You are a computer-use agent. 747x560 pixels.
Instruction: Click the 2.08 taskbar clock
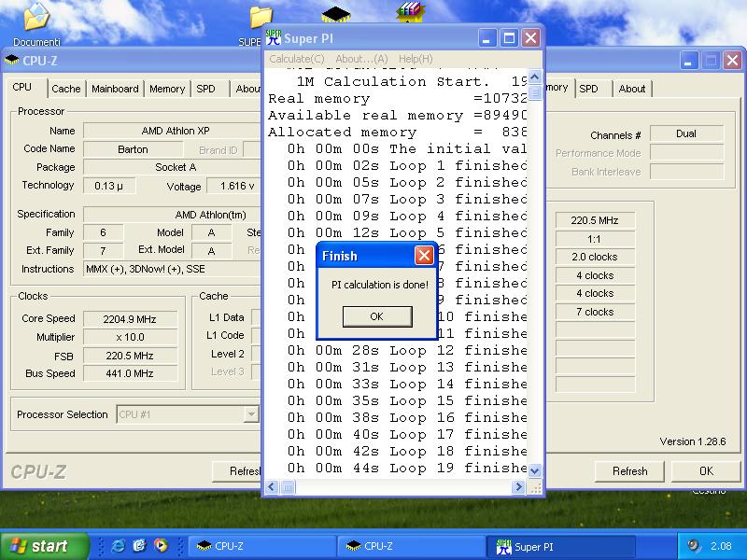[720, 546]
